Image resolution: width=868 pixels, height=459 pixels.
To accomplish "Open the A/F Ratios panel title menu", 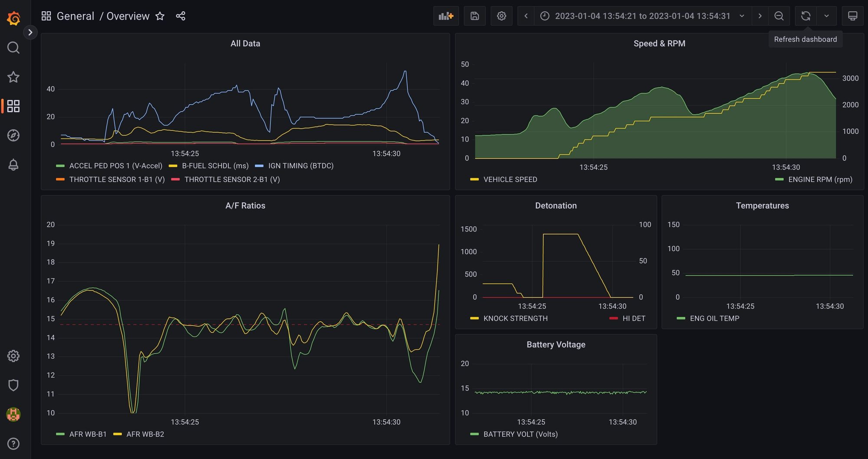I will (245, 206).
